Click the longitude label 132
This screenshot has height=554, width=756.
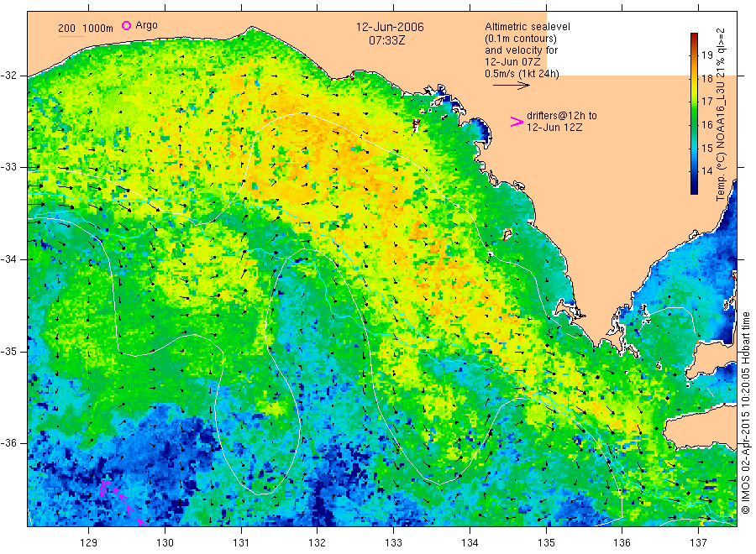pos(318,543)
